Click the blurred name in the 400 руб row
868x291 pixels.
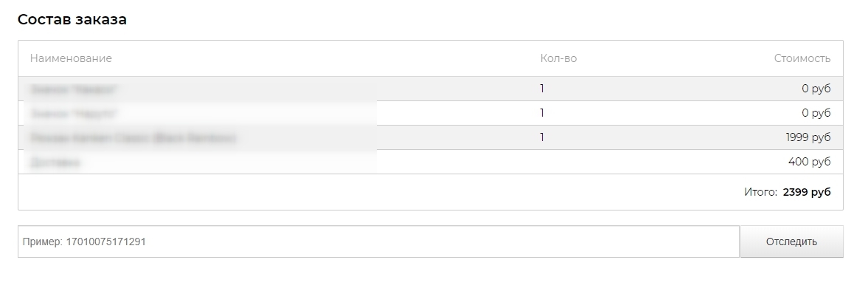point(55,162)
